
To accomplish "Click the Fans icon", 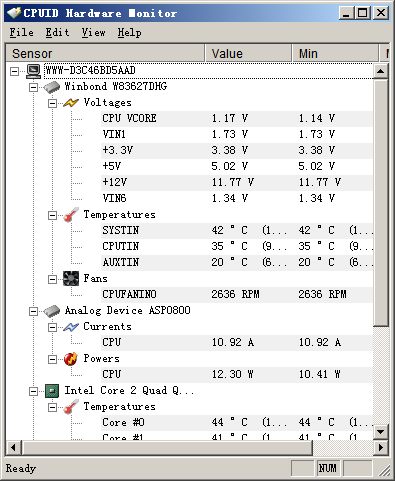I will [71, 279].
